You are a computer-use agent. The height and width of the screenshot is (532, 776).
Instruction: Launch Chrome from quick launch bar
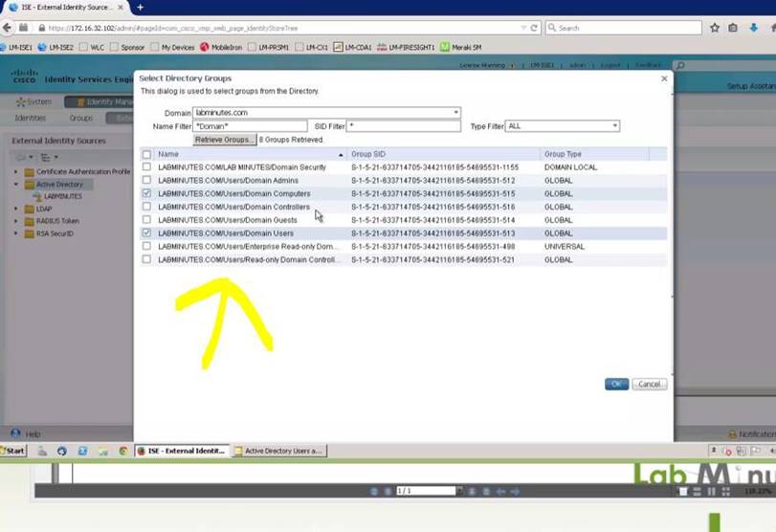click(x=123, y=451)
